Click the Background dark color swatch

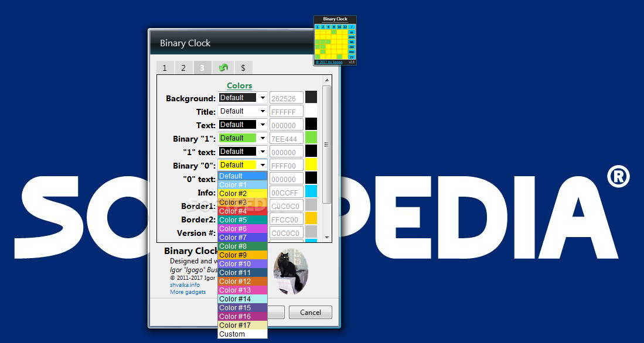click(311, 97)
